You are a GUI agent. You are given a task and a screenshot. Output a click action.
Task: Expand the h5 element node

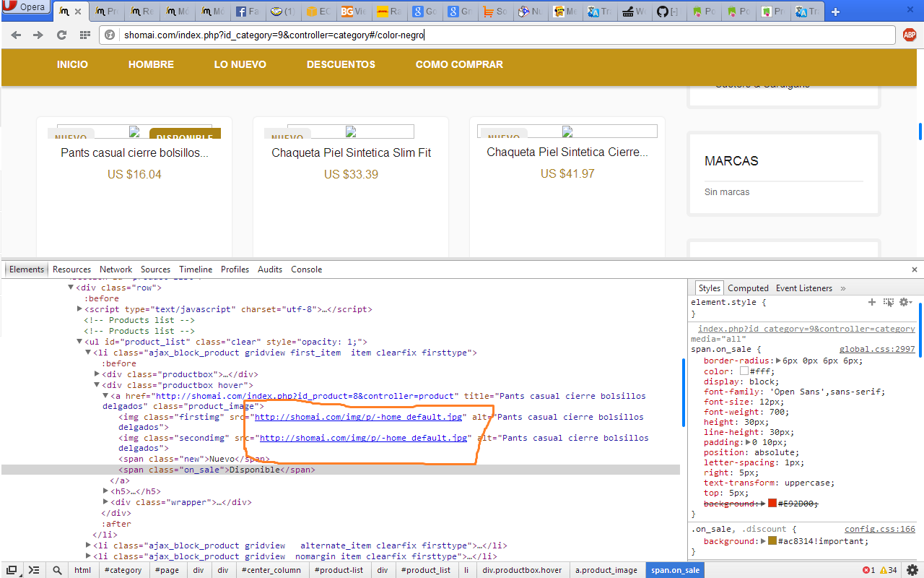point(106,491)
